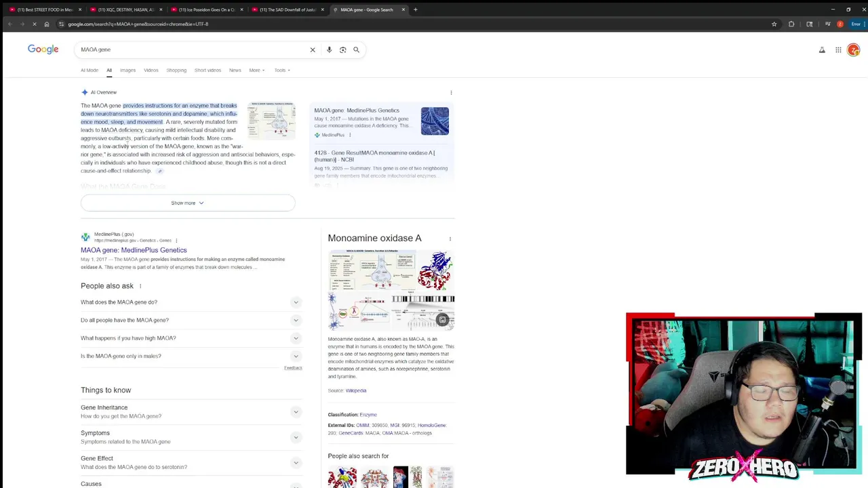Image resolution: width=868 pixels, height=488 pixels.
Task: Open 'MAOA gene: MedlinePlus Genetics' result link
Action: click(x=134, y=250)
